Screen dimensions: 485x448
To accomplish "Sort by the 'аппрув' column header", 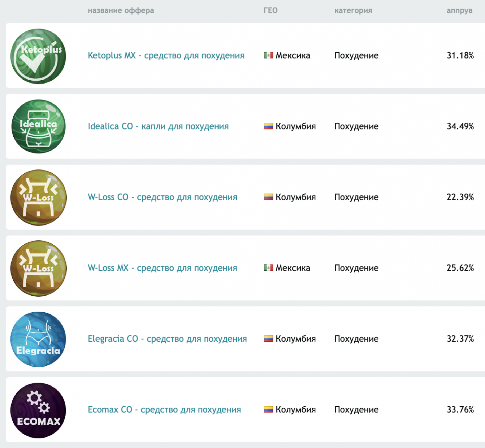I will point(459,11).
